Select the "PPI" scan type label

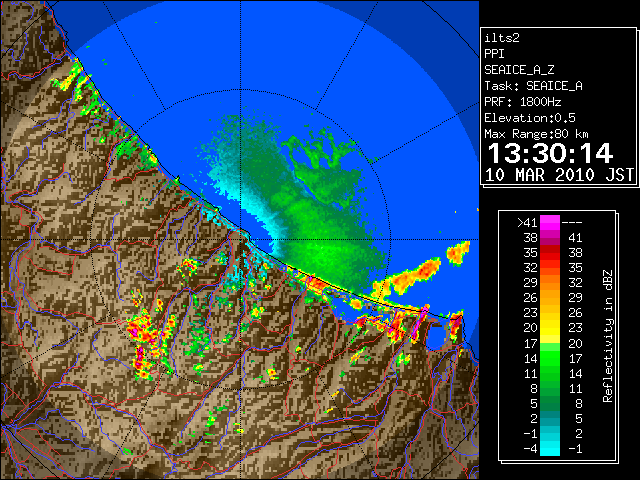494,54
